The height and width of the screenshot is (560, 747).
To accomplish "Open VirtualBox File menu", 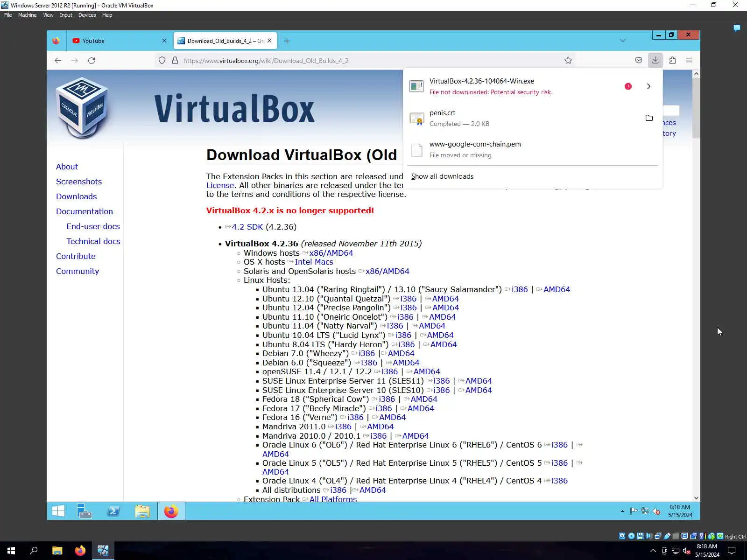I will click(8, 15).
